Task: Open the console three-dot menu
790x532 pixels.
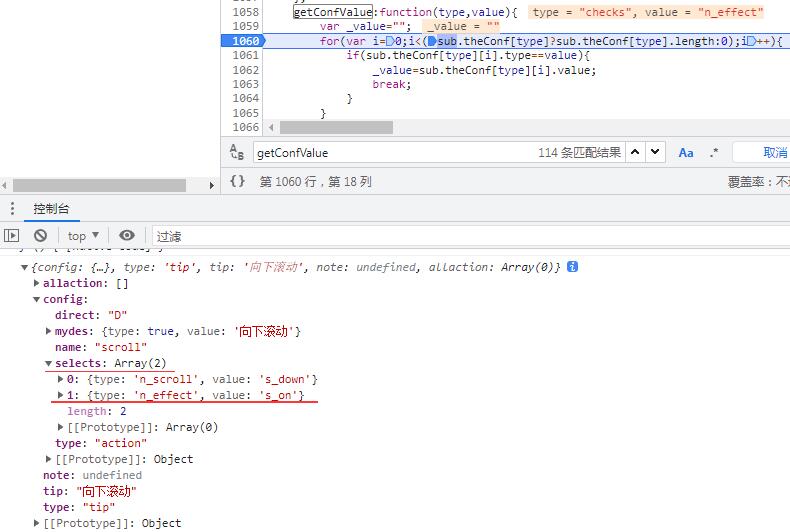Action: click(x=12, y=208)
